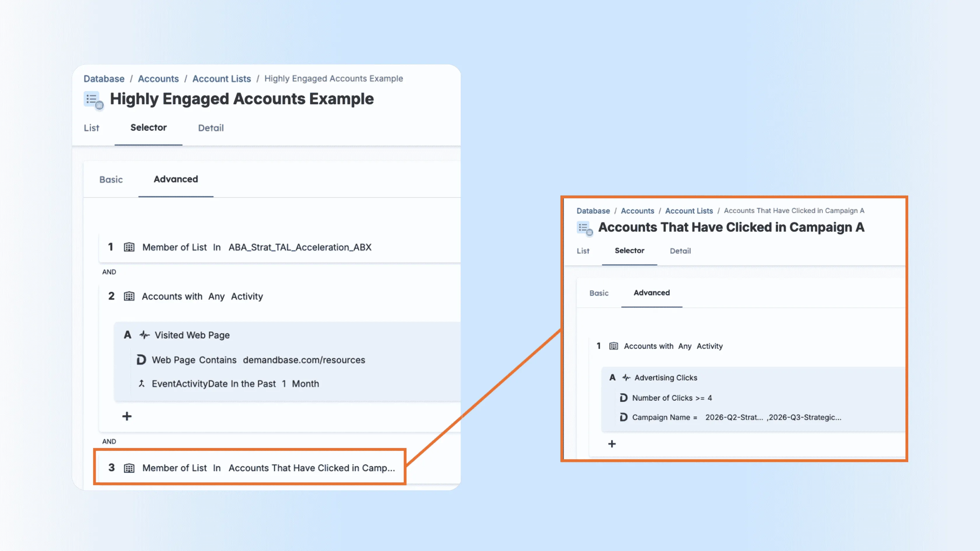Image resolution: width=980 pixels, height=551 pixels.
Task: Edit the number 1 before Month
Action: pyautogui.click(x=284, y=384)
